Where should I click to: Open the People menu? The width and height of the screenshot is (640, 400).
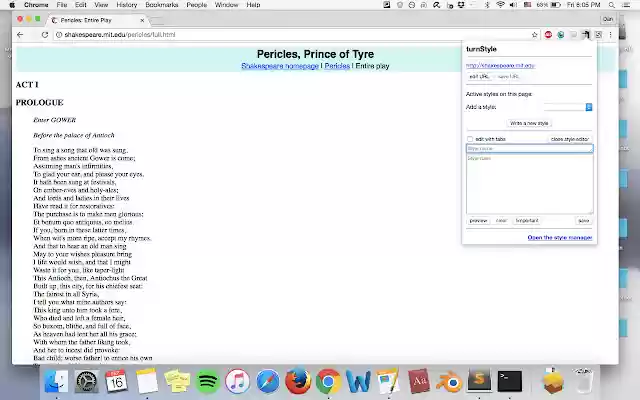point(196,5)
